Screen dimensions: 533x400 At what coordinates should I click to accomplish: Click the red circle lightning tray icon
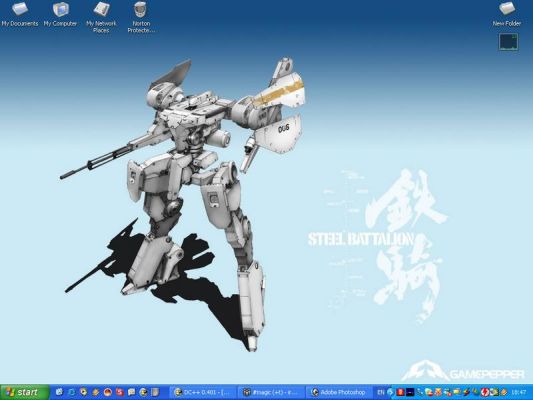tap(485, 393)
